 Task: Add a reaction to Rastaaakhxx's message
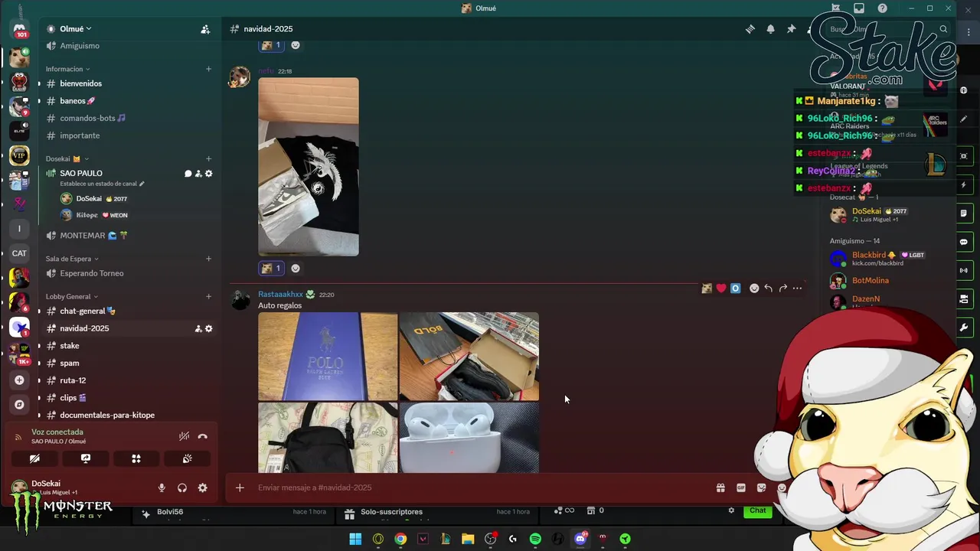[754, 289]
